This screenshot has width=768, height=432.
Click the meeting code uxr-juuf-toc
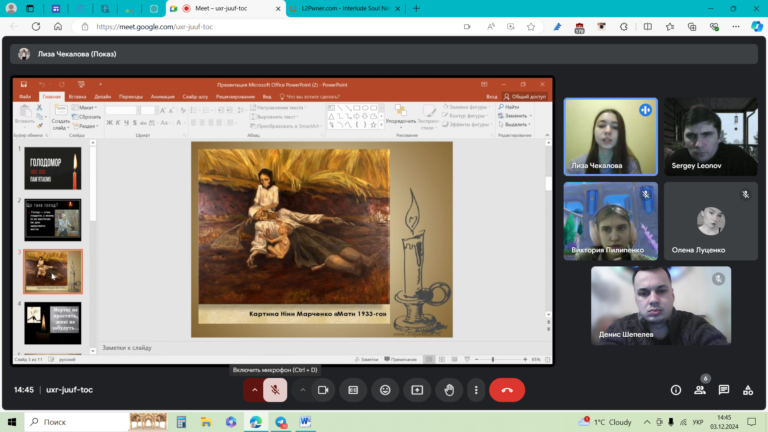pos(69,390)
